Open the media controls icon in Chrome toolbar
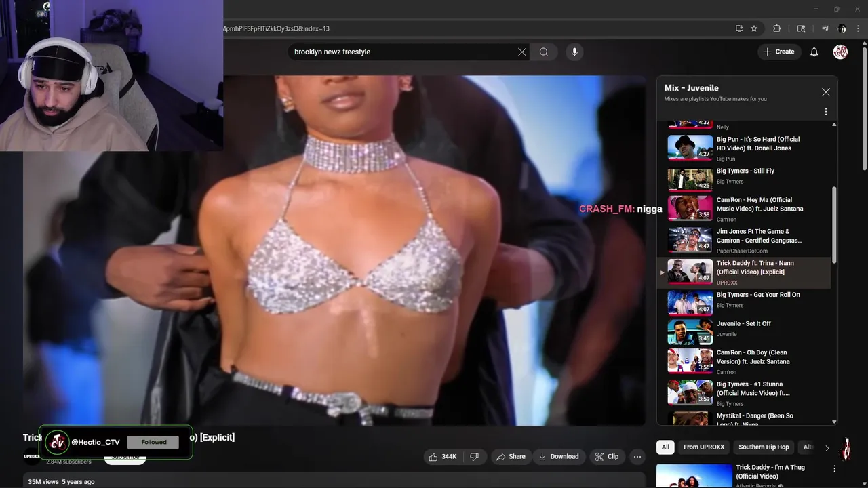868x488 pixels. pos(825,28)
